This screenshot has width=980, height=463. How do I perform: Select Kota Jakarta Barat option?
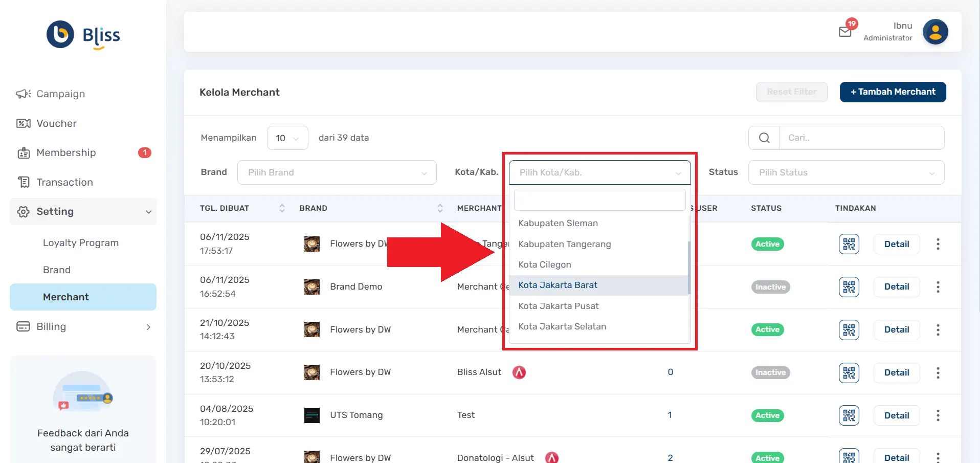pyautogui.click(x=558, y=285)
